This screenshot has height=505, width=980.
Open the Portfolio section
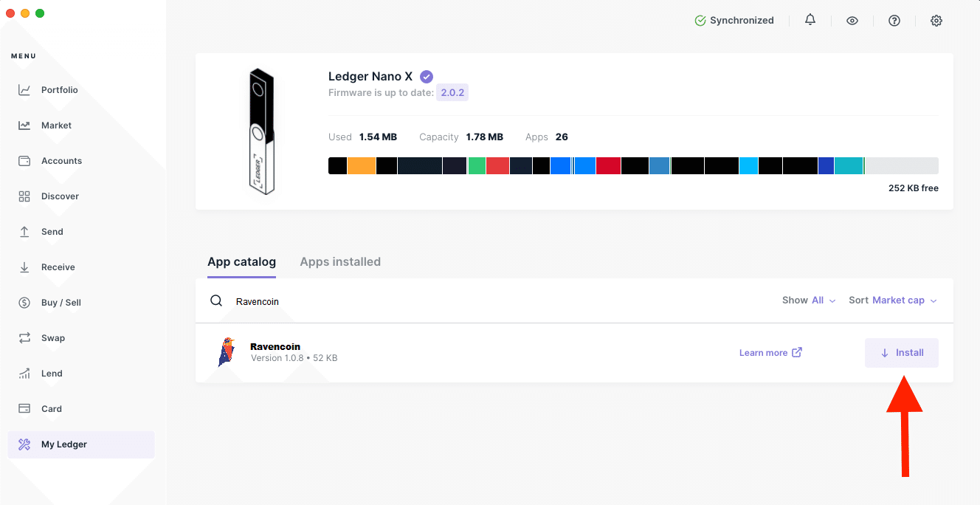81,90
